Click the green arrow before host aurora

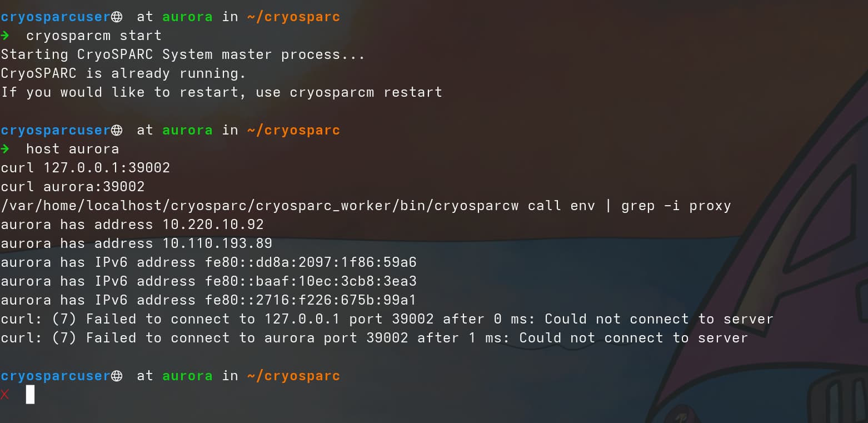5,149
